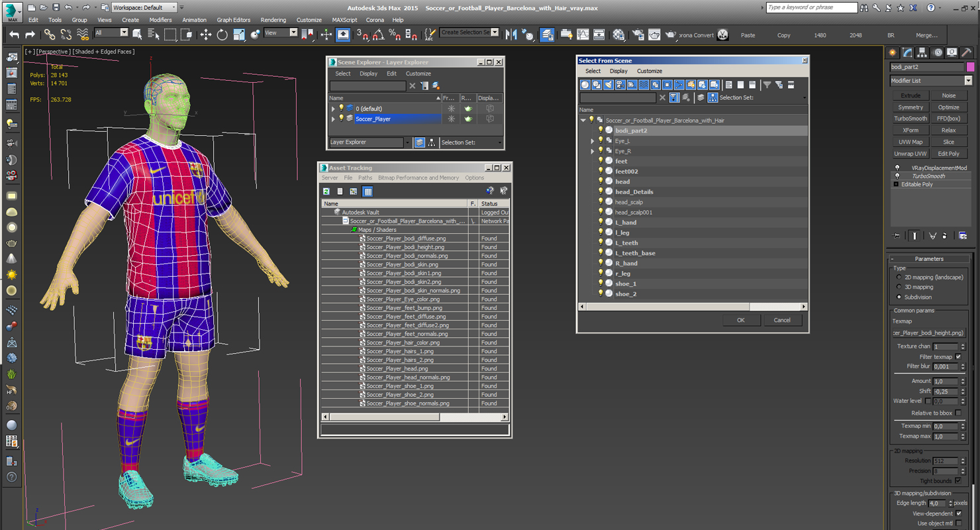The image size is (980, 530).
Task: Open Display menu in Select From Scene
Action: coord(618,71)
